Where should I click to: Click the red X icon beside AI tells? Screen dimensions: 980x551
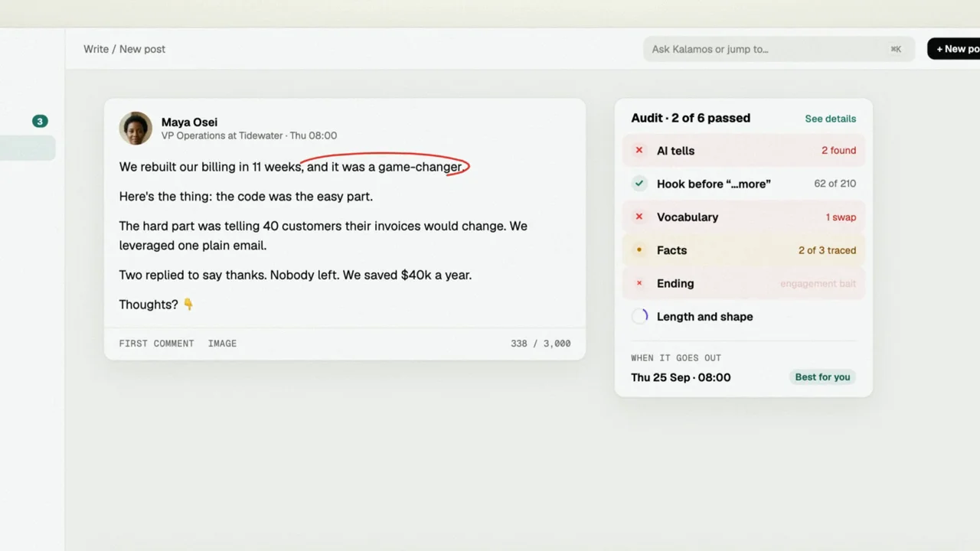tap(639, 151)
